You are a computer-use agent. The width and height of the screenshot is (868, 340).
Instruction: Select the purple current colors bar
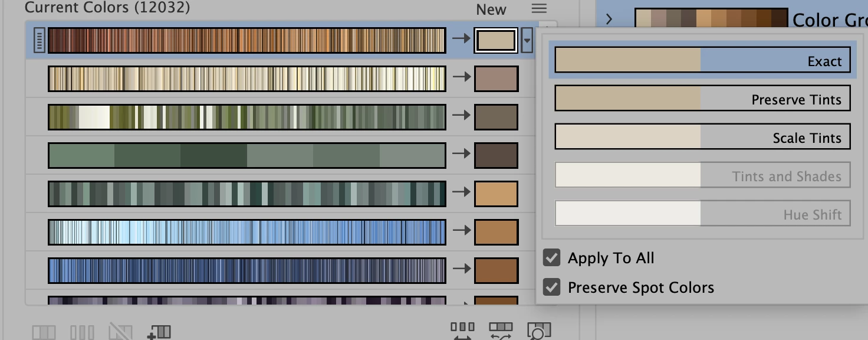pyautogui.click(x=246, y=300)
